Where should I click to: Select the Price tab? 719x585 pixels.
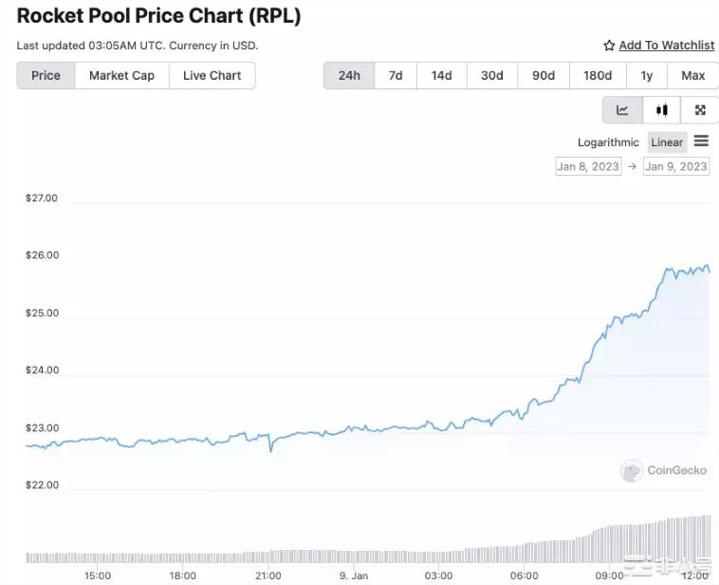coord(46,76)
